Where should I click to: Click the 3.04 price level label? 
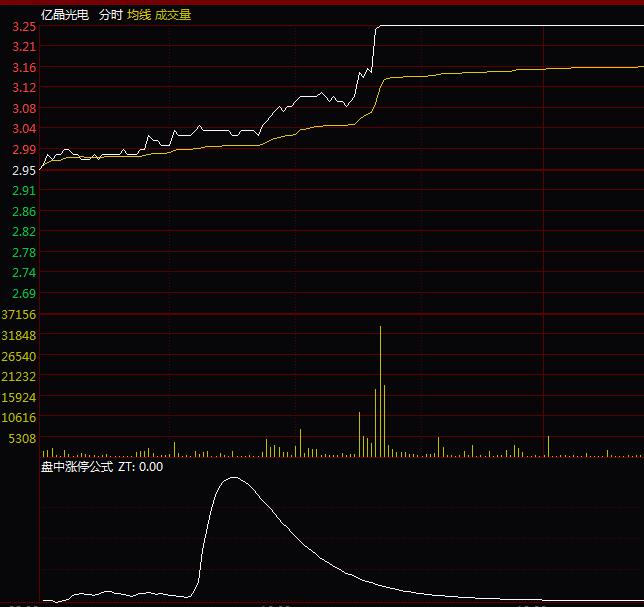[24, 129]
